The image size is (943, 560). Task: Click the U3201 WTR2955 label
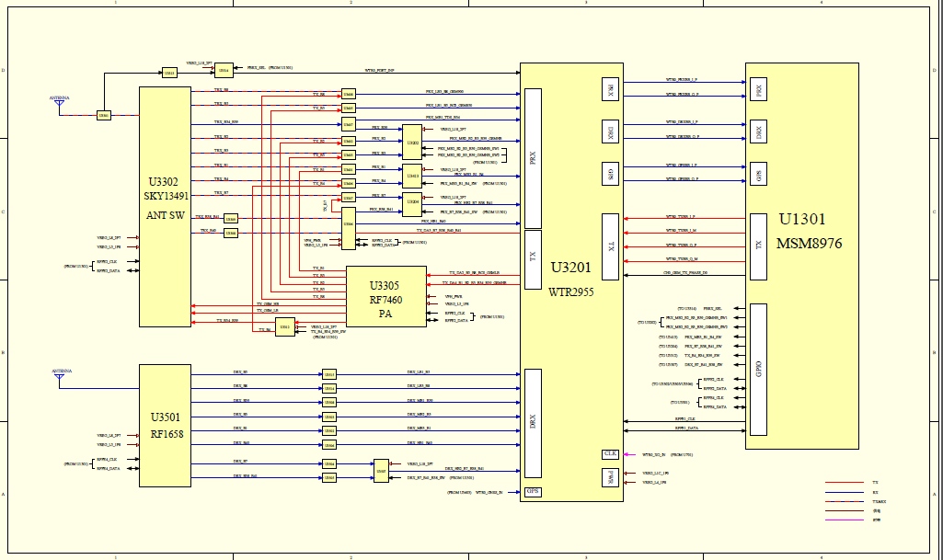point(570,280)
